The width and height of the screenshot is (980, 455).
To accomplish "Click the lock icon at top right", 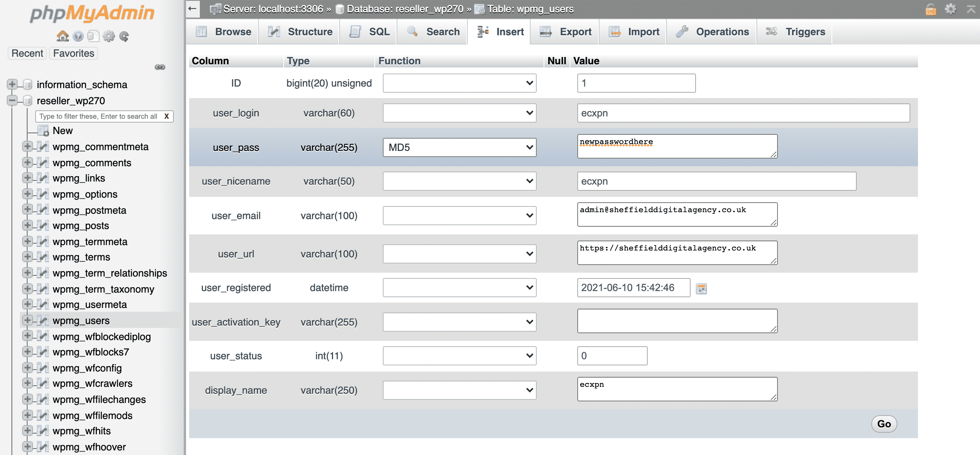I will (x=931, y=9).
